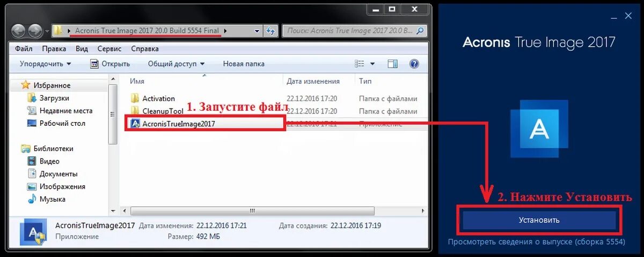Viewport: 644px width, 257px height.
Task: Select the Недавние места icon
Action: [x=32, y=110]
